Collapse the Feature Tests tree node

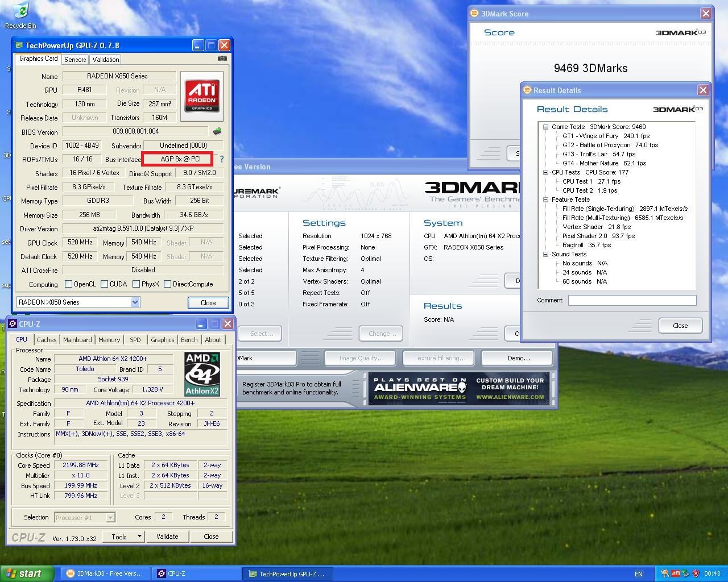545,199
